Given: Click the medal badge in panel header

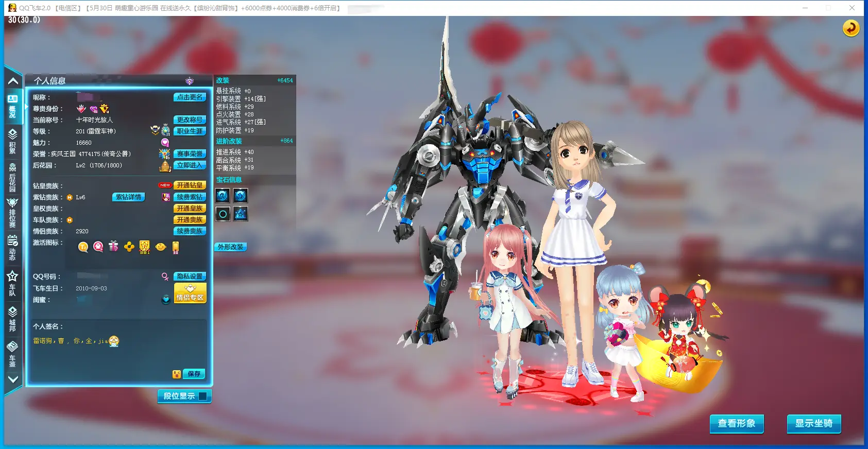Looking at the screenshot, I should [x=190, y=81].
